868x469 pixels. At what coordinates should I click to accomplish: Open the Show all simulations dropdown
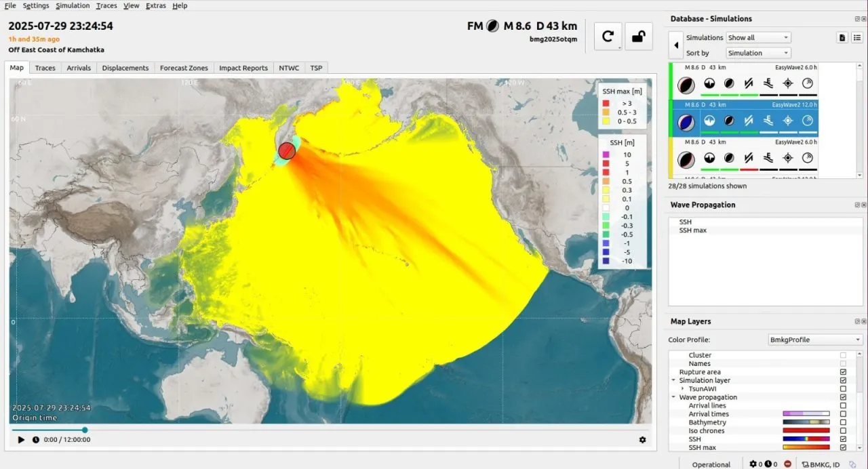tap(758, 37)
